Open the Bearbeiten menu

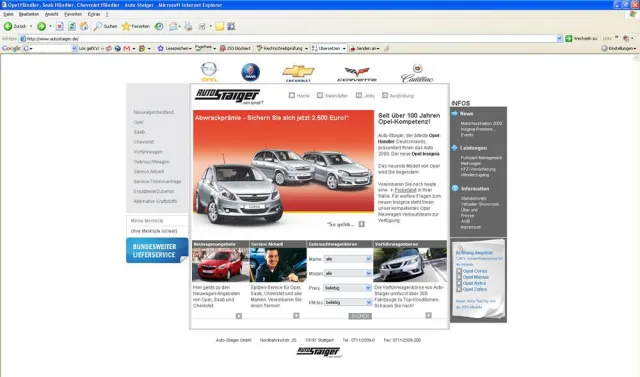pyautogui.click(x=29, y=14)
